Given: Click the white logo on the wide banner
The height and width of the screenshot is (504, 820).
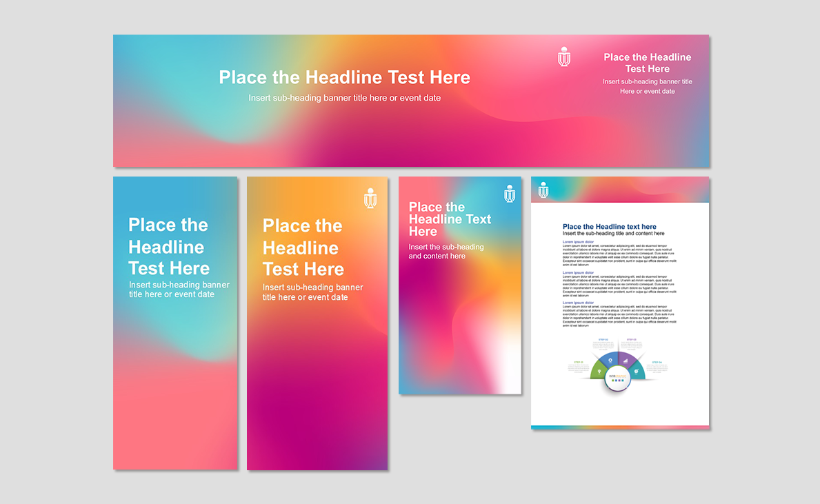Looking at the screenshot, I should [564, 57].
